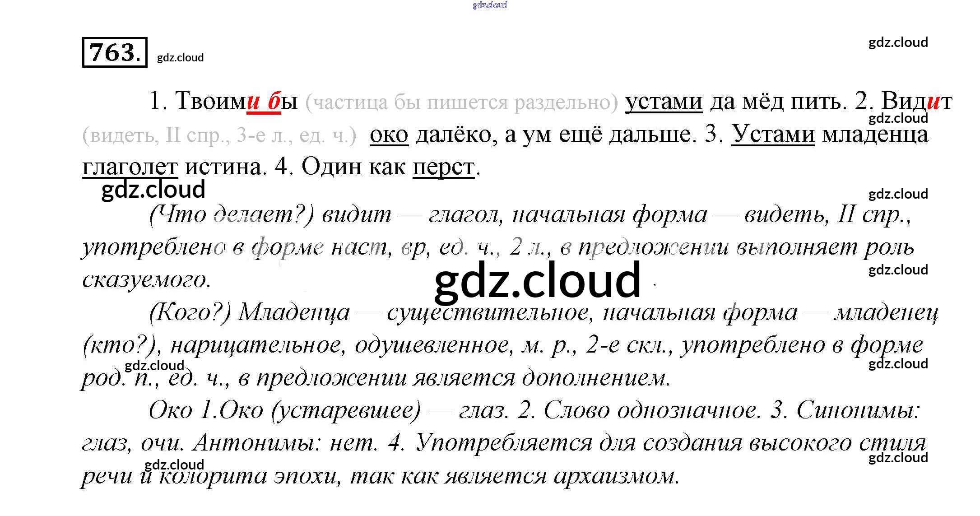Click the gdz.cloud watermark next to number 763
Viewport: 980px width, 516px height.
coord(180,58)
